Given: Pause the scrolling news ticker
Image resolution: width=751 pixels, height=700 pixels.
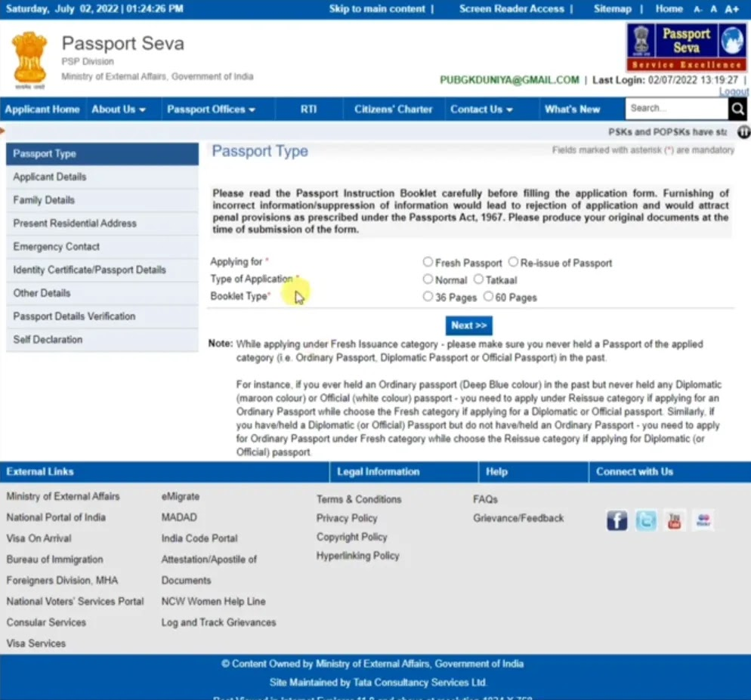Looking at the screenshot, I should coord(743,131).
